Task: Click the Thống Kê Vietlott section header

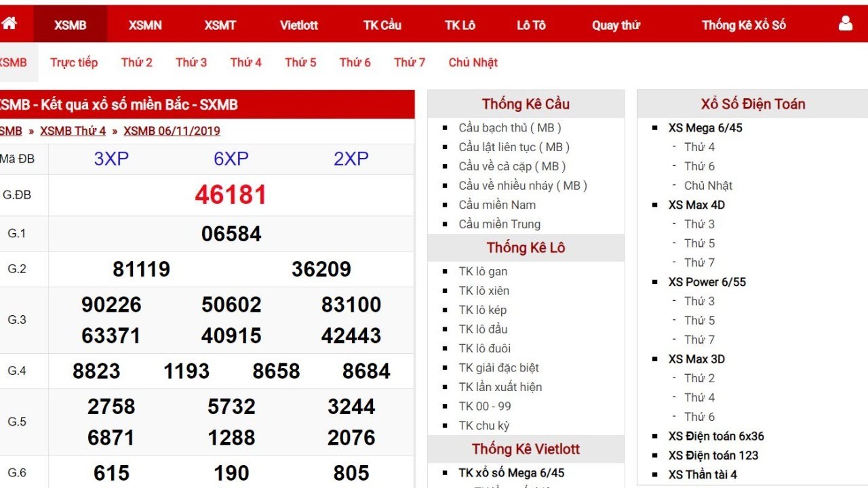Action: pos(526,449)
